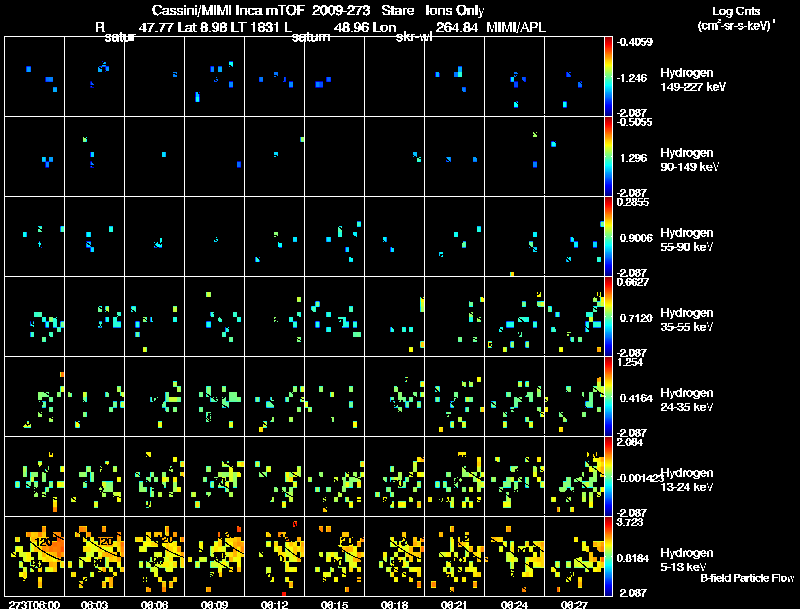Click the colorbar value '3.723'
The height and width of the screenshot is (609, 800).
coord(630,522)
